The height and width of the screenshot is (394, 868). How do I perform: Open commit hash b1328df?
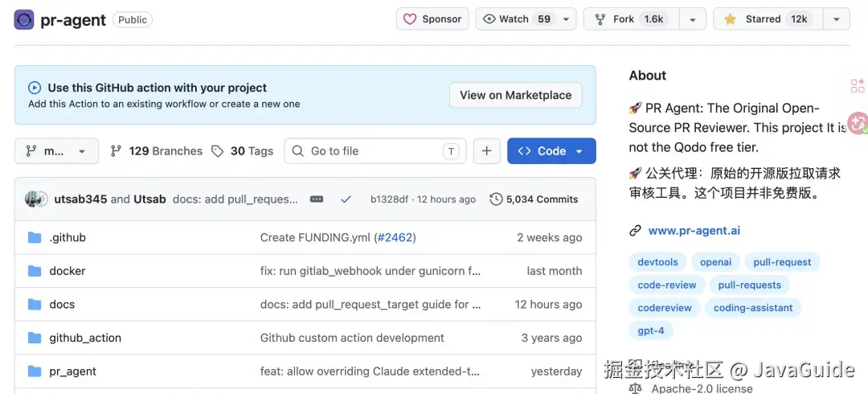coord(389,199)
